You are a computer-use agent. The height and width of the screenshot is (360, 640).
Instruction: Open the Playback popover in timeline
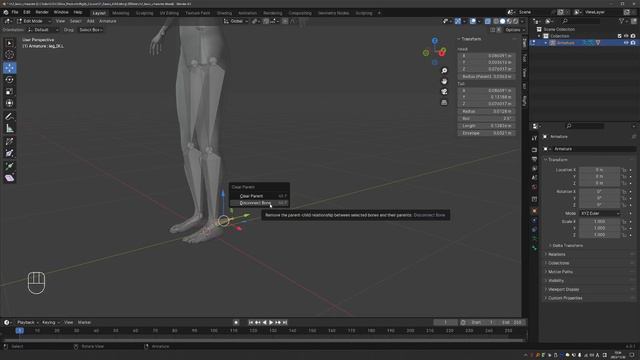[28, 322]
